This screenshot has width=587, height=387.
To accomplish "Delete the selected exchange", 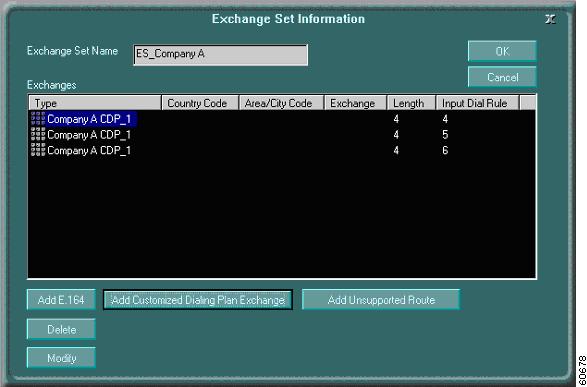I will tap(61, 329).
